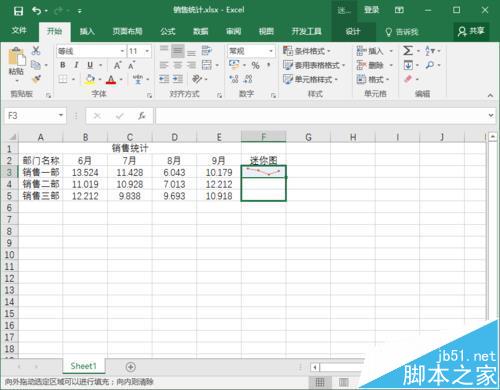Open 单元格样式 cell styles
This screenshot has height=390, width=500.
[x=310, y=79]
